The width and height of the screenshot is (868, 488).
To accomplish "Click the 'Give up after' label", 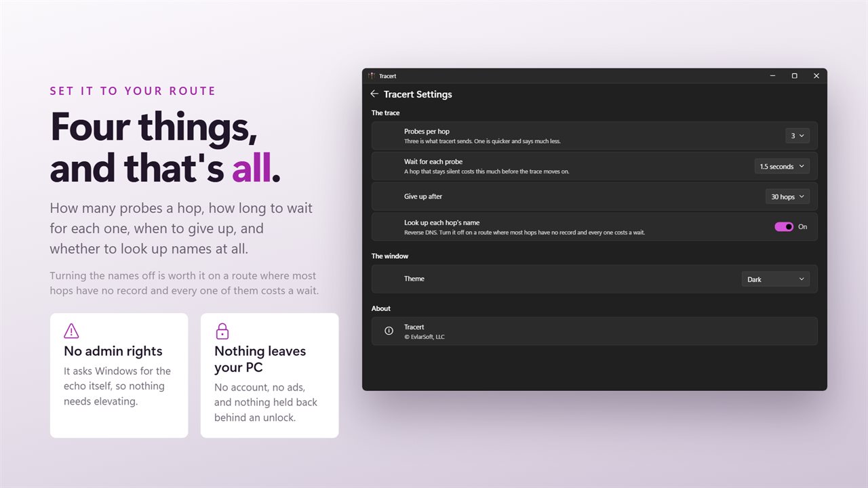I will point(423,197).
